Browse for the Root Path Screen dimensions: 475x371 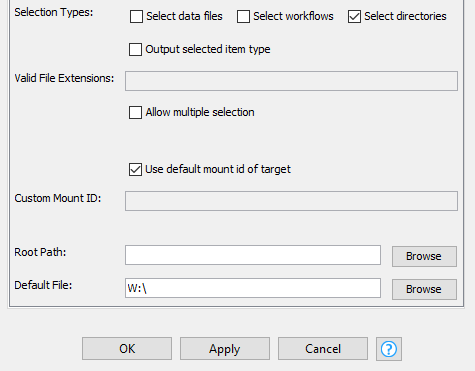[424, 256]
